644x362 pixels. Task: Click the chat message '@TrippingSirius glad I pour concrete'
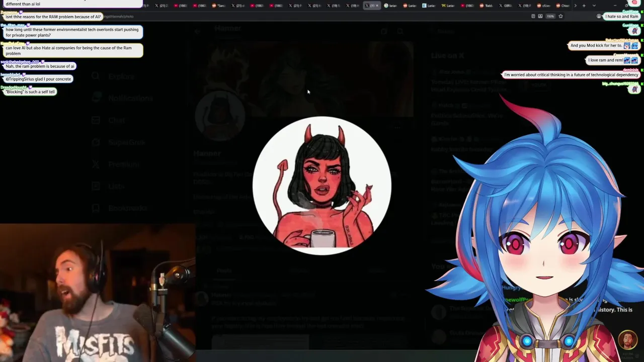pos(38,79)
